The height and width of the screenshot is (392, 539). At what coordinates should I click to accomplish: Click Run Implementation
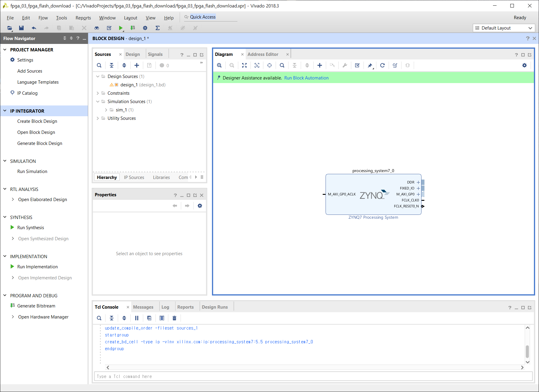pyautogui.click(x=37, y=267)
